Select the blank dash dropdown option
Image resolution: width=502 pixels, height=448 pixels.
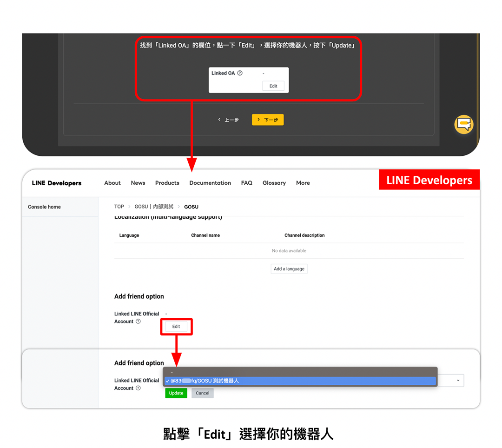click(x=300, y=372)
